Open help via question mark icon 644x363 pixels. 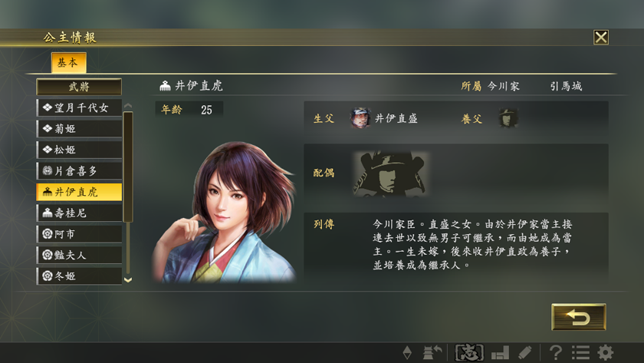click(556, 353)
